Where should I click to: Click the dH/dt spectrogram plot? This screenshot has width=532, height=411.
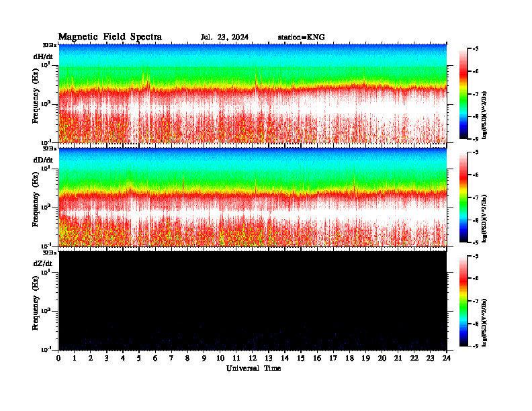click(253, 93)
